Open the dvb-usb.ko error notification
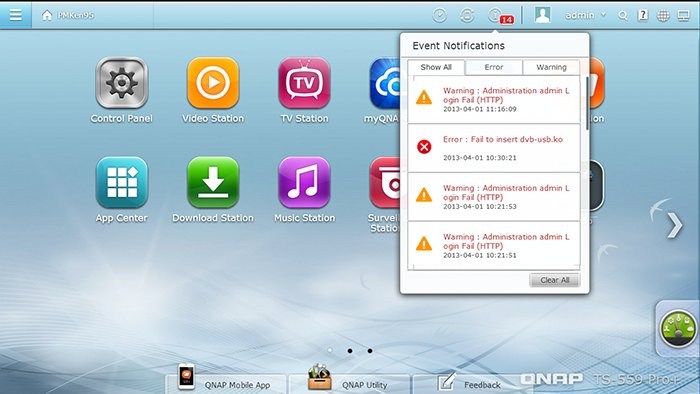This screenshot has width=700, height=394. click(494, 148)
